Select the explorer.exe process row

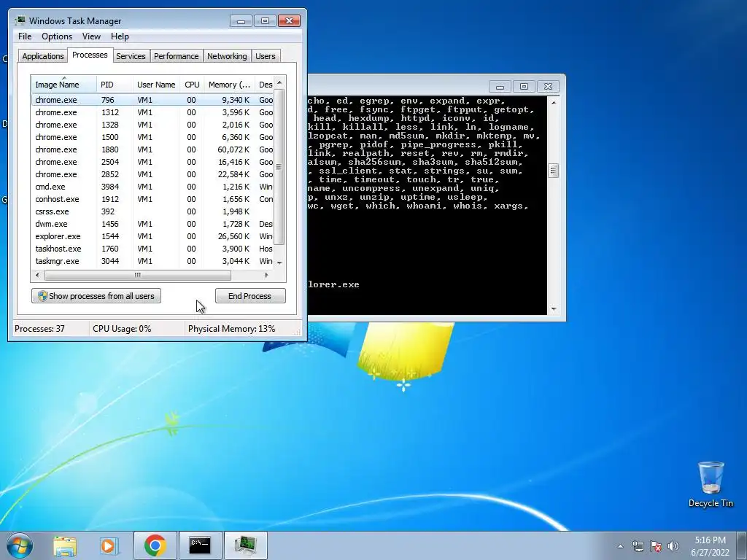pyautogui.click(x=153, y=236)
